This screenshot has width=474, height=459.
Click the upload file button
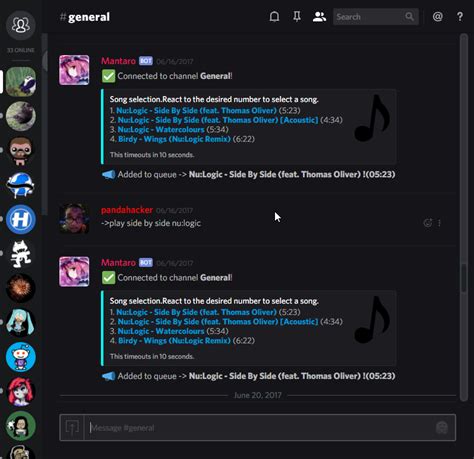tap(72, 428)
